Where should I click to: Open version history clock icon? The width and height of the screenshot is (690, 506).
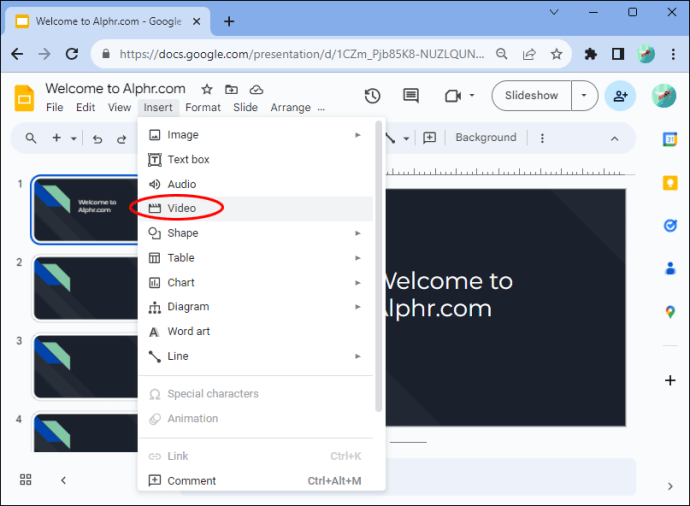[x=372, y=95]
